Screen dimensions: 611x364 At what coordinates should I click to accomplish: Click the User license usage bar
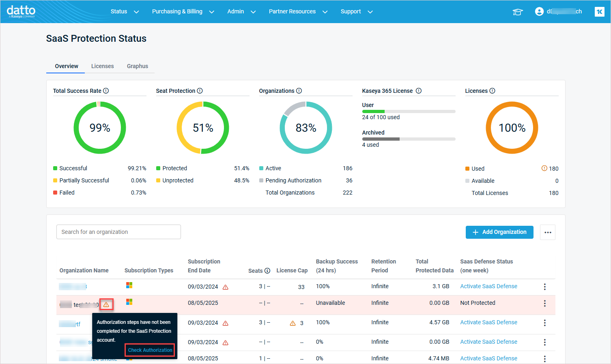click(x=409, y=111)
